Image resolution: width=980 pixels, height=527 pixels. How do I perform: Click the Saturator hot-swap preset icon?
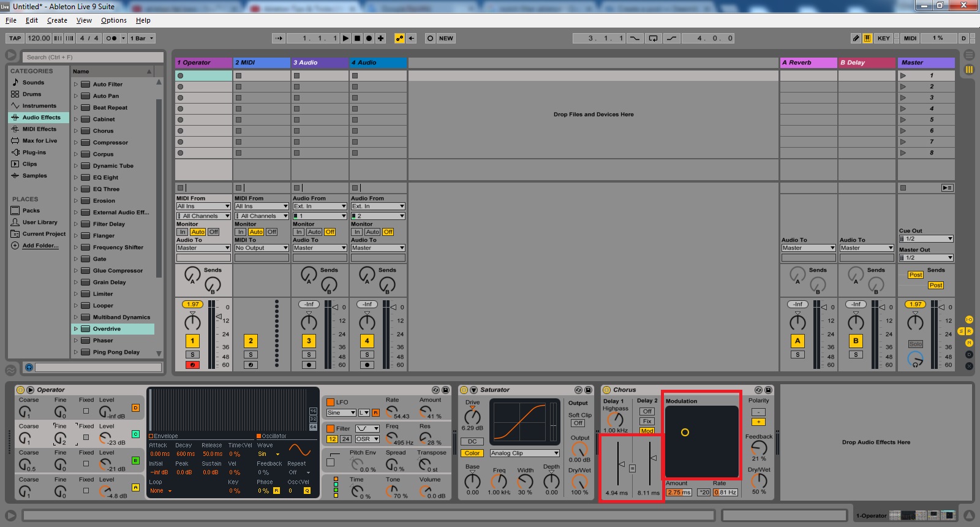578,390
